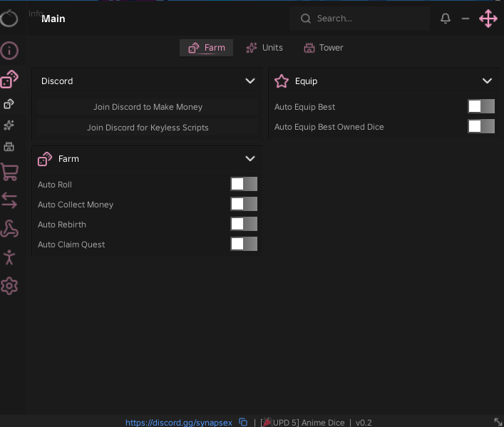The image size is (504, 427).
Task: Collapse the Farm section chevron
Action: click(x=250, y=159)
